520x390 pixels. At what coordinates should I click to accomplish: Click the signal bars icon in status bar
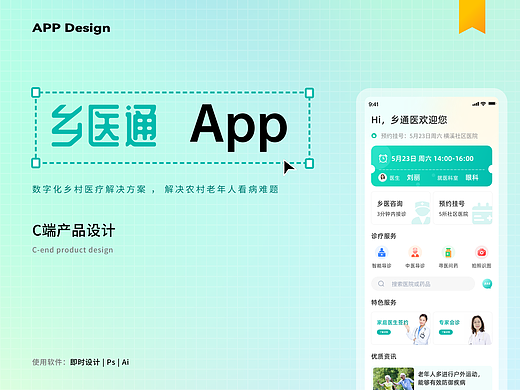[x=476, y=104]
